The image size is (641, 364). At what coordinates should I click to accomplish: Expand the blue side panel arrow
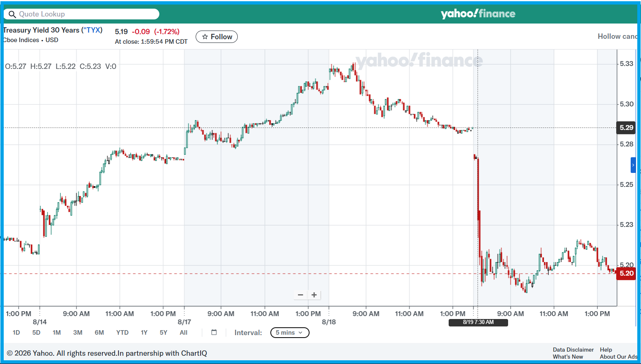pyautogui.click(x=633, y=165)
